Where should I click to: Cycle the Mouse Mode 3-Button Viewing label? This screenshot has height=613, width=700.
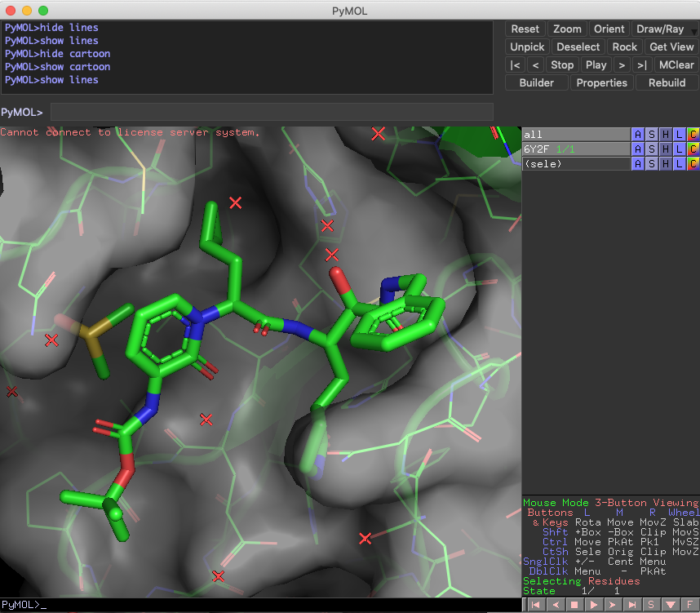tap(611, 503)
